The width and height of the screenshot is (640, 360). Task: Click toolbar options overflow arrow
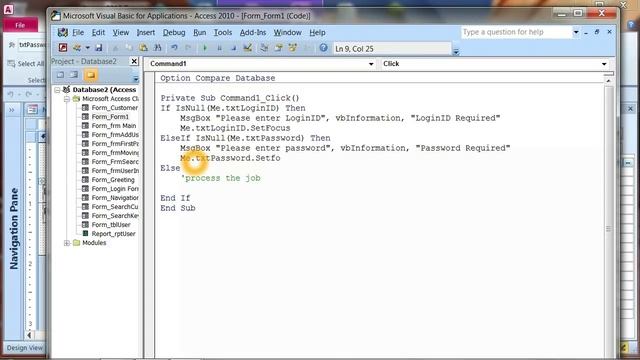click(x=456, y=51)
